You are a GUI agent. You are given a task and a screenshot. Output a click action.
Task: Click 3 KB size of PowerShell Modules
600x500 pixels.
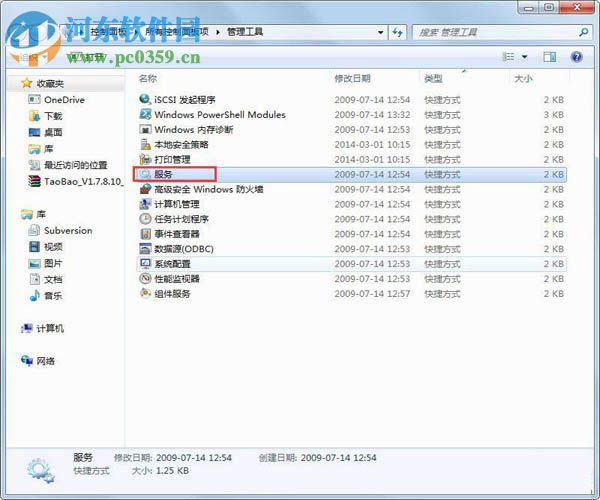coord(554,114)
